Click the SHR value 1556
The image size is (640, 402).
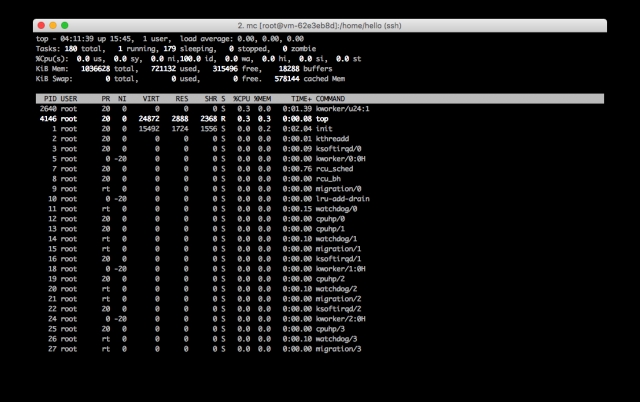pos(209,129)
